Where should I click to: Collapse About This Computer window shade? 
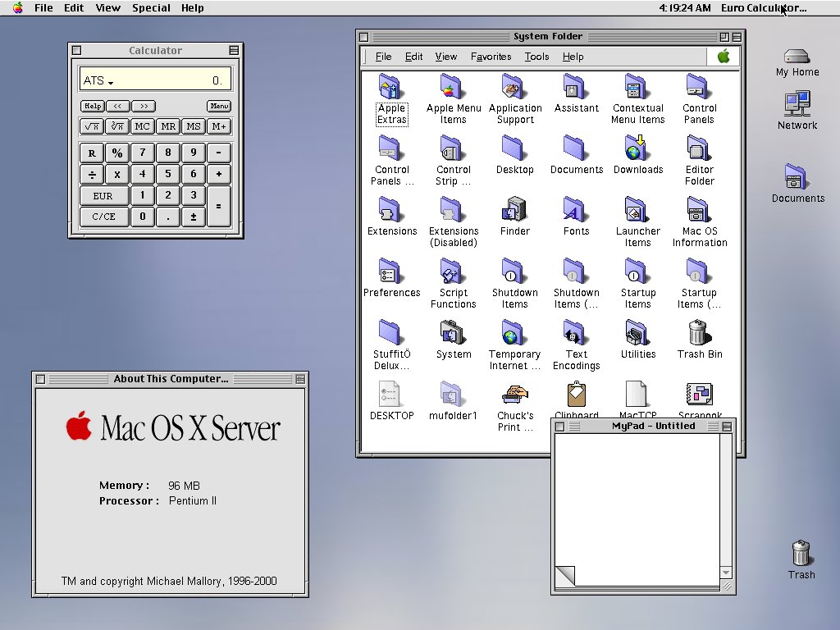[x=300, y=379]
